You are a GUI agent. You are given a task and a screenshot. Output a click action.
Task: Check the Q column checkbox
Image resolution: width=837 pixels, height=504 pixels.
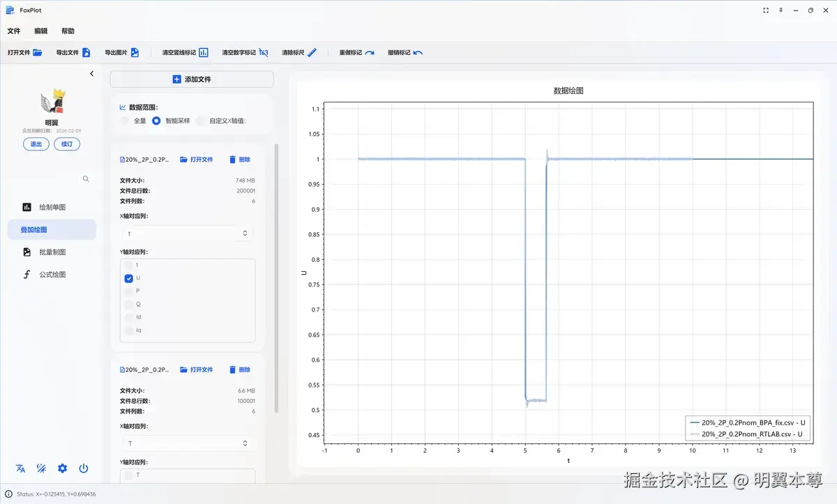coord(128,304)
